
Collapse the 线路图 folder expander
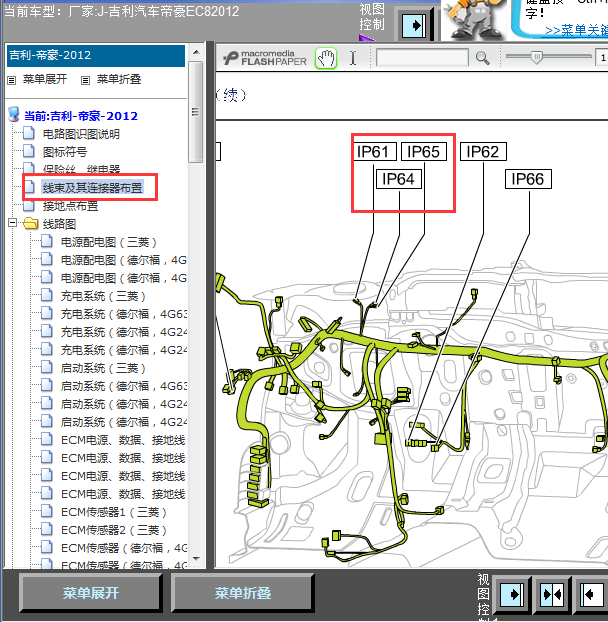(x=12, y=223)
